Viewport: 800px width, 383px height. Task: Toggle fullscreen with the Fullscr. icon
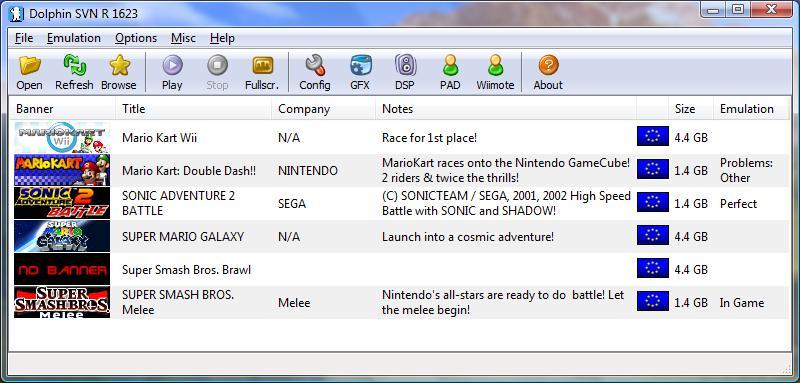click(x=263, y=65)
